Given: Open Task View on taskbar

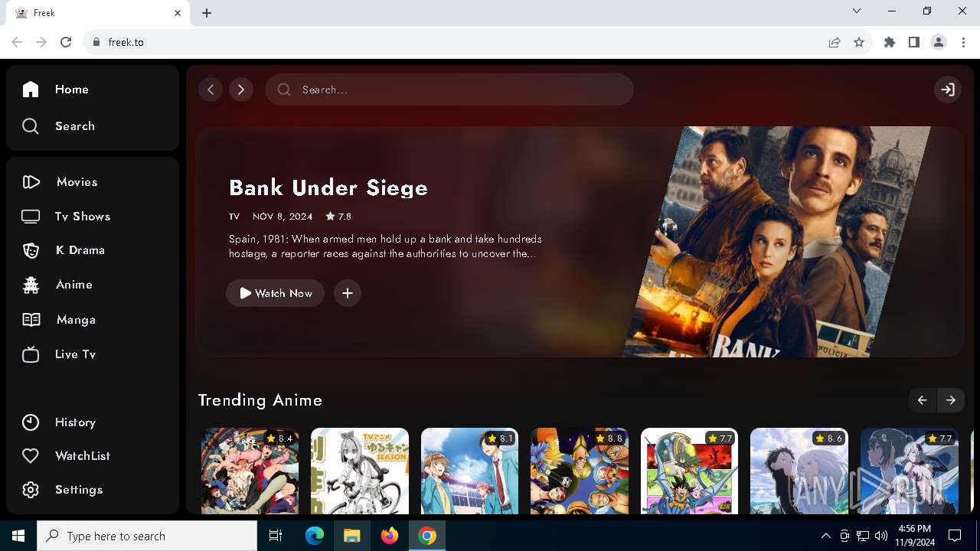Looking at the screenshot, I should [x=276, y=536].
